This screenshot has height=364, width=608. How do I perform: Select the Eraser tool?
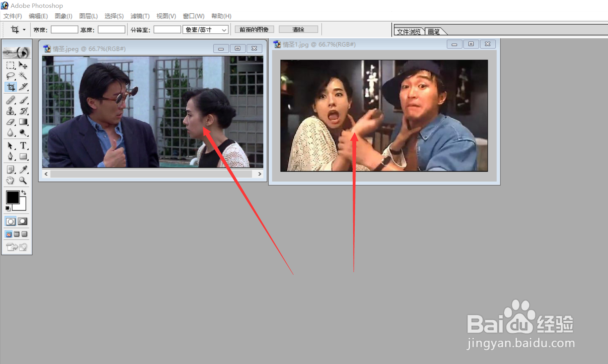(x=11, y=122)
